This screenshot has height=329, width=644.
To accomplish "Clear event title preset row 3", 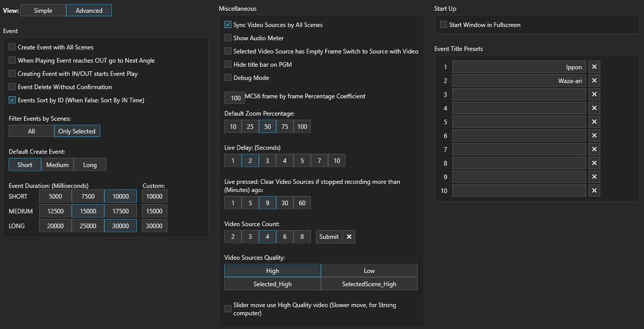I will [594, 94].
